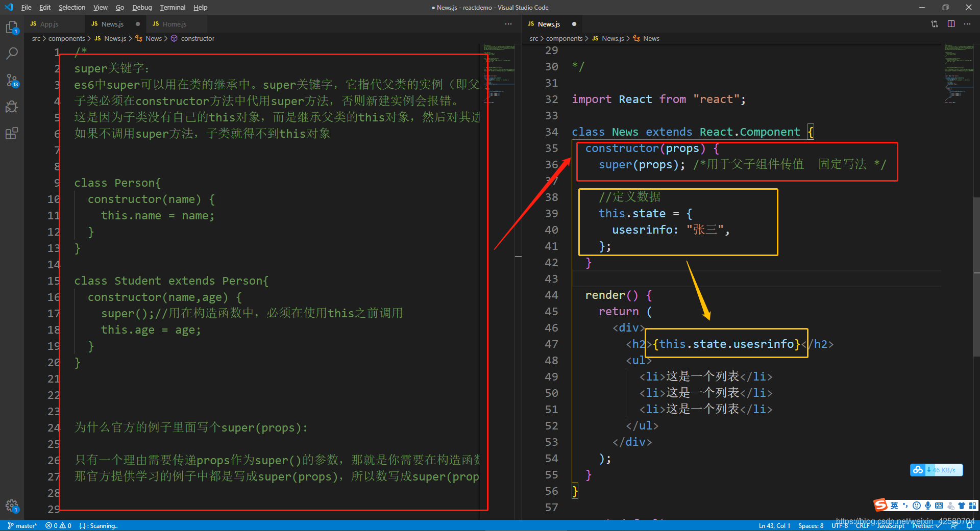Screen dimensions: 980x531
Task: Open the View menu
Action: click(x=101, y=7)
